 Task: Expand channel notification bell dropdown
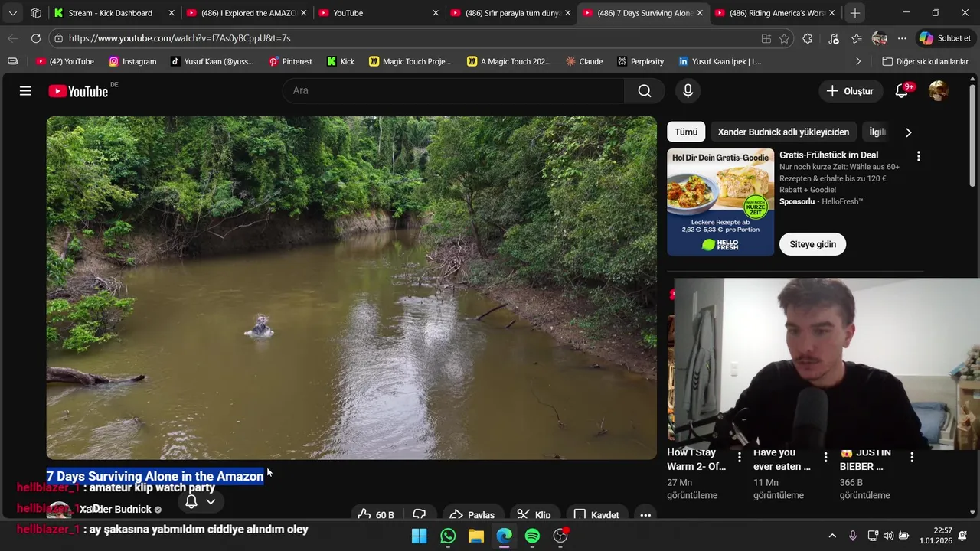[211, 502]
